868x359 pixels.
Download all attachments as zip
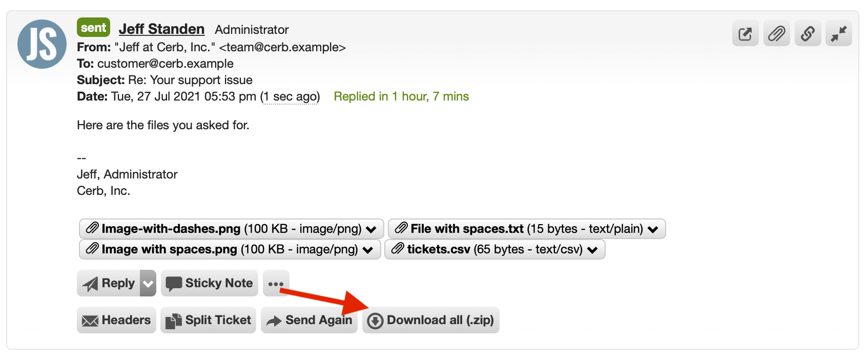point(431,320)
